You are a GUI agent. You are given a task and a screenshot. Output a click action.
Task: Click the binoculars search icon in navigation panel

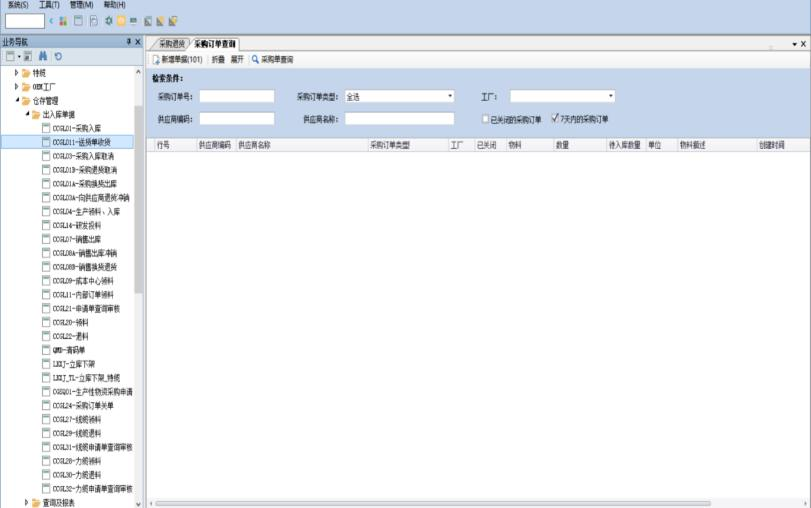click(43, 56)
